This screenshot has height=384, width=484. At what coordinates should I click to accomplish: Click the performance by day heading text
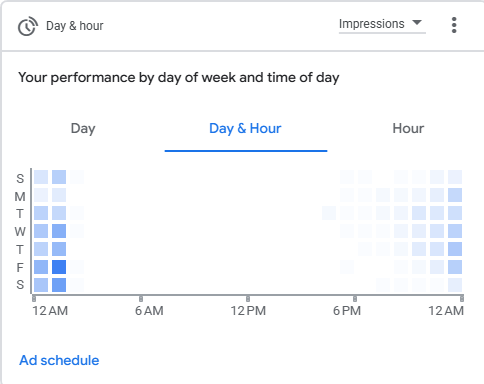[179, 78]
